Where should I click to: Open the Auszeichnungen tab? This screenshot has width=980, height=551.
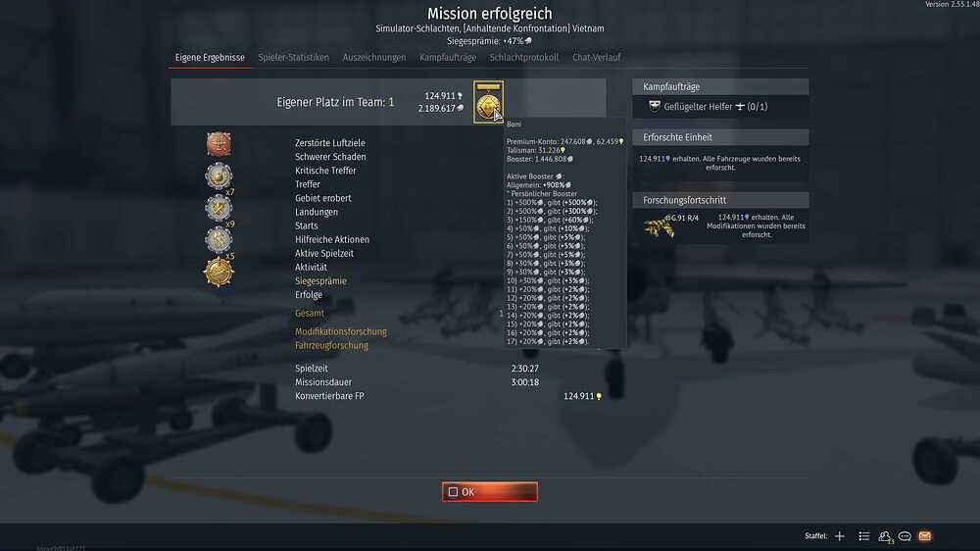[373, 58]
